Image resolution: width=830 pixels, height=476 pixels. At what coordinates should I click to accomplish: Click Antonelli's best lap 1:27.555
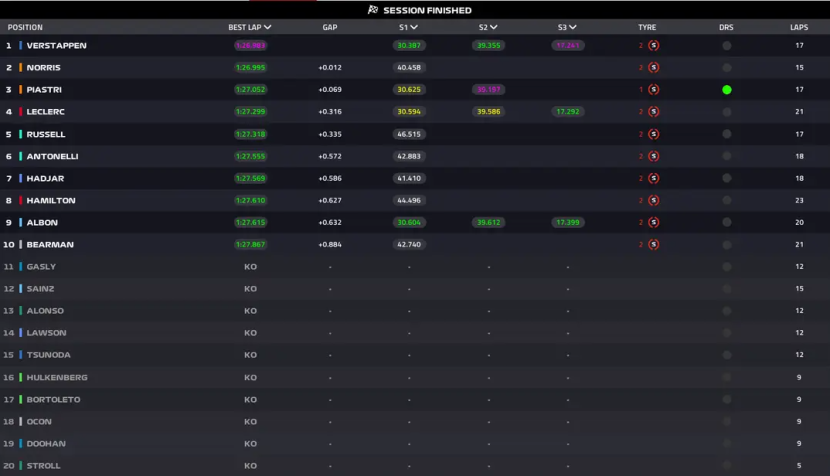(250, 156)
